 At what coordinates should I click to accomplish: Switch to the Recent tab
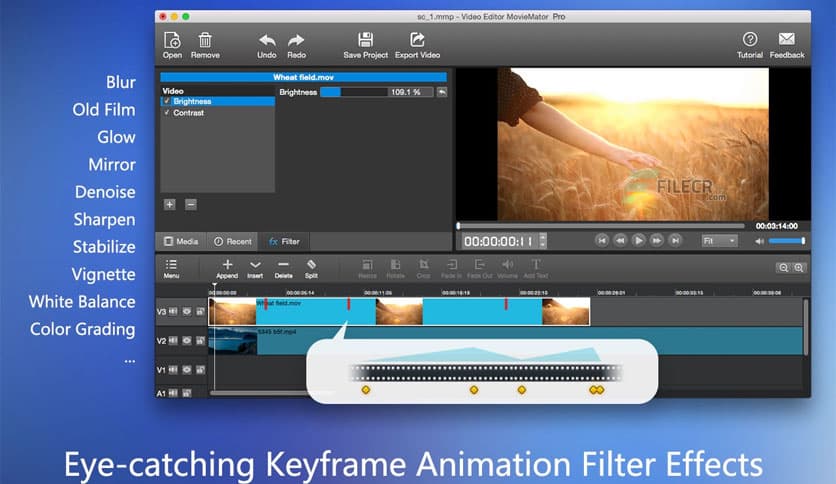tap(233, 241)
